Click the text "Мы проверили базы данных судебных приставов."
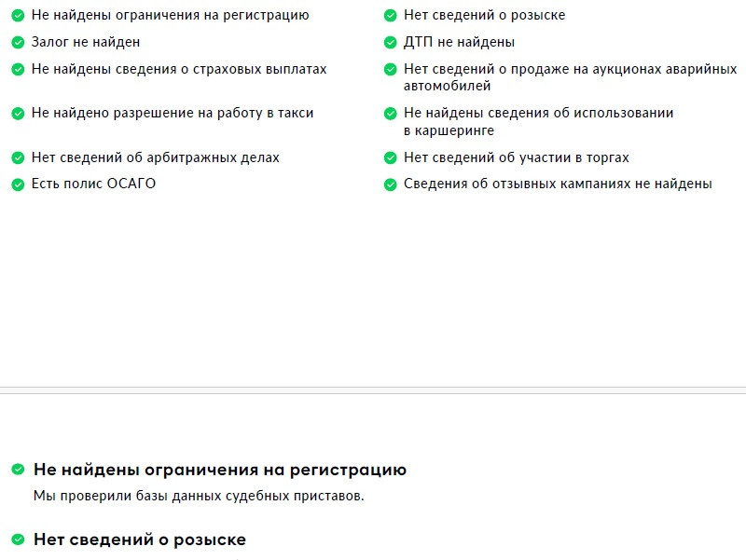 pyautogui.click(x=199, y=496)
